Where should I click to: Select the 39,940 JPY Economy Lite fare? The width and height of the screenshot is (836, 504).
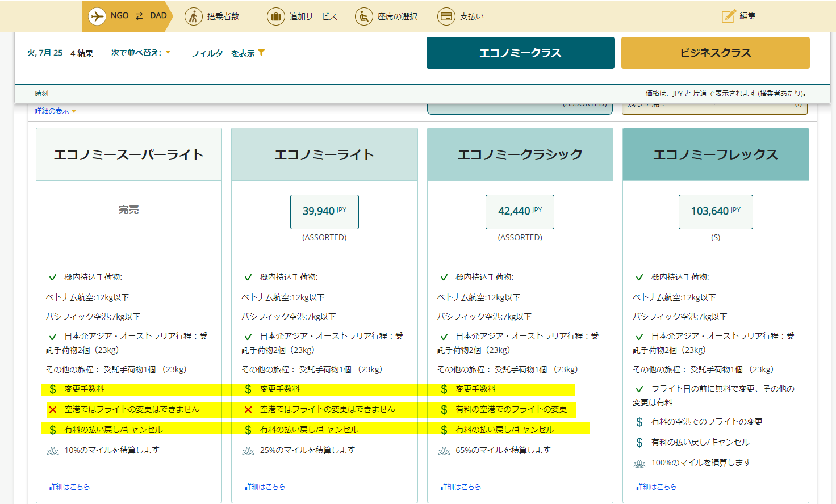pos(324,212)
